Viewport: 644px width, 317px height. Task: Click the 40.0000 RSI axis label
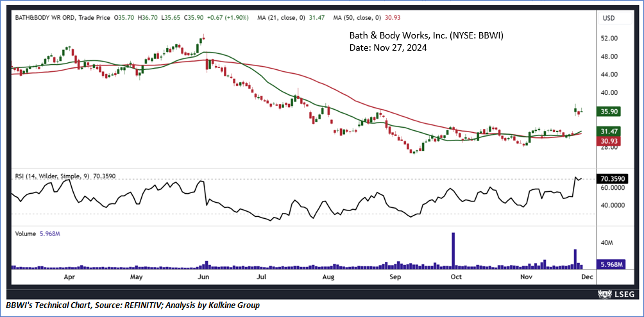(x=612, y=205)
